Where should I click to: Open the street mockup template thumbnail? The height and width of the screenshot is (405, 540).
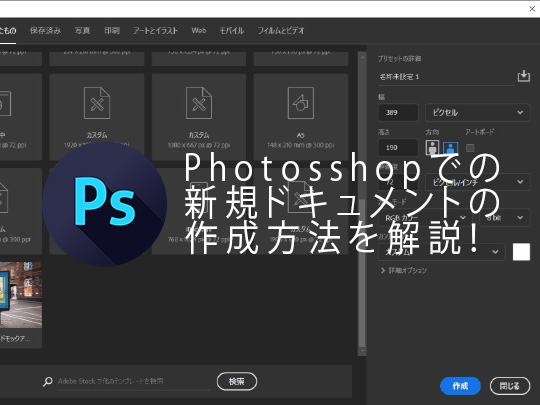pos(21,295)
